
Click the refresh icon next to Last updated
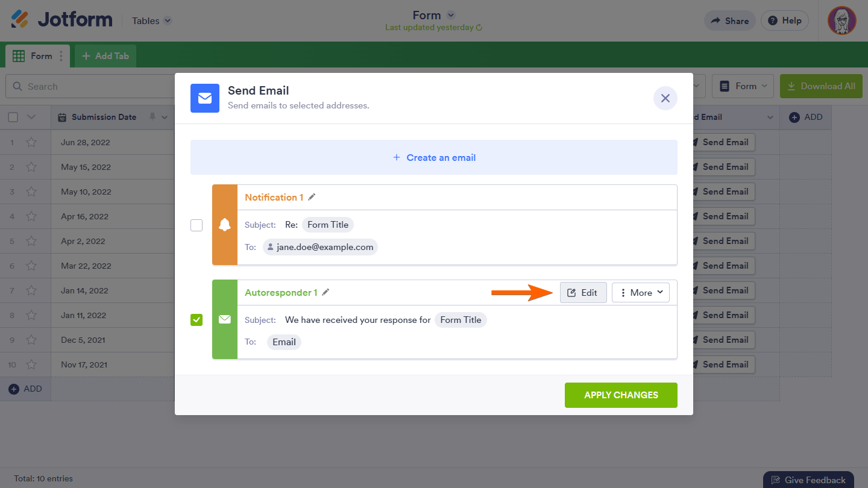pos(479,28)
